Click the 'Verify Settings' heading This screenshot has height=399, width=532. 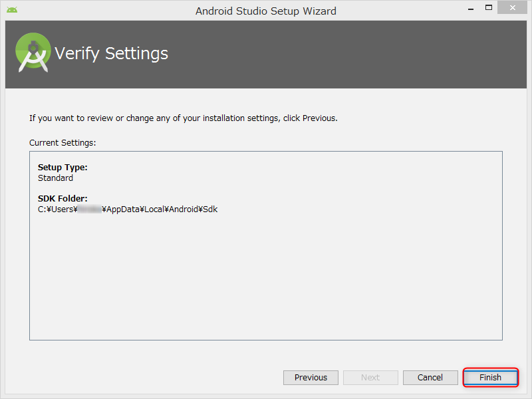(111, 54)
